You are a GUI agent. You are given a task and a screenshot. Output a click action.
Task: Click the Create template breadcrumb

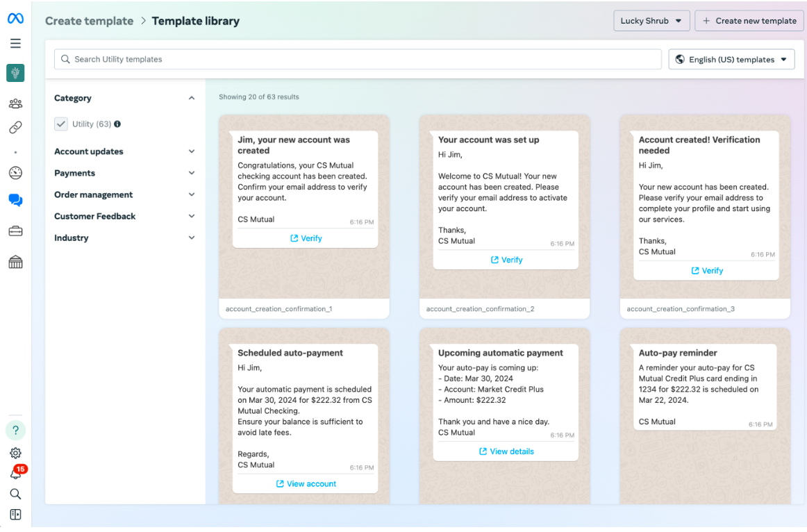(x=89, y=21)
